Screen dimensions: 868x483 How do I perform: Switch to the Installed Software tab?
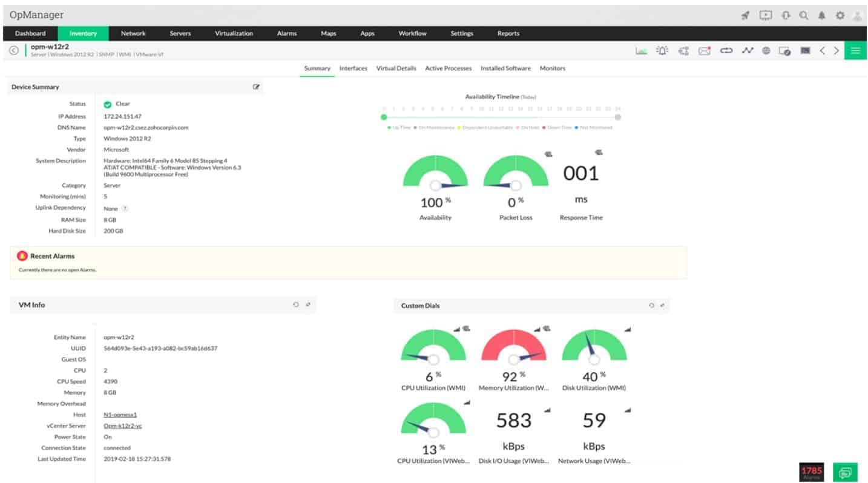point(506,68)
